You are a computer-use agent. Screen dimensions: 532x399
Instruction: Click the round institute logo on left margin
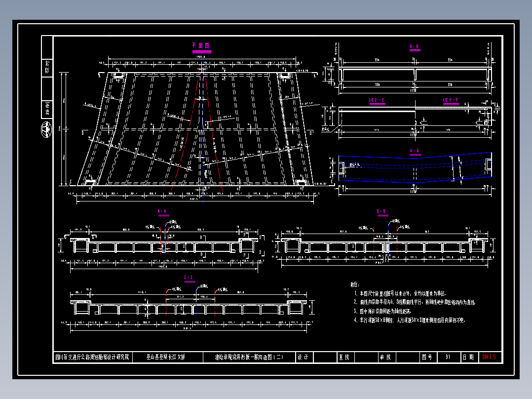pyautogui.click(x=46, y=129)
